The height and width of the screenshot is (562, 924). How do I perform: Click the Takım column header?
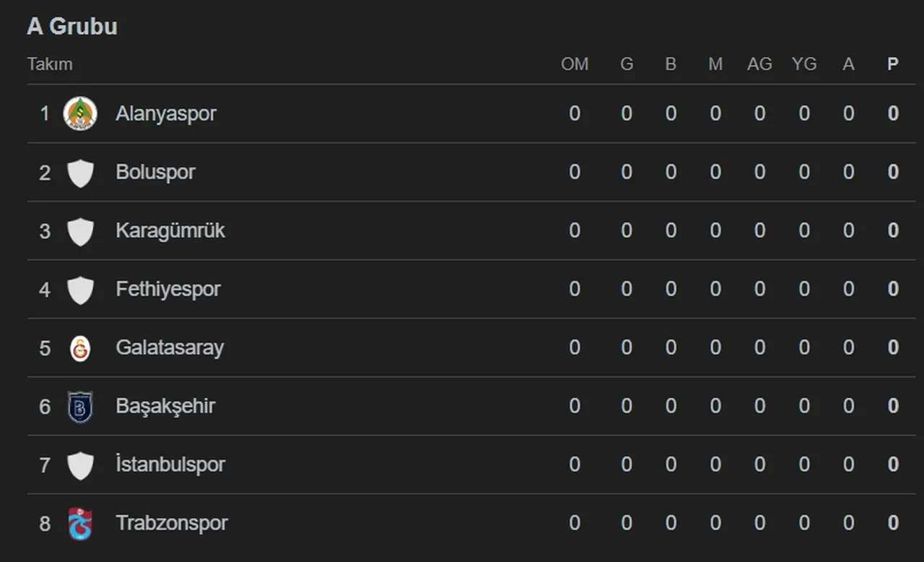50,64
